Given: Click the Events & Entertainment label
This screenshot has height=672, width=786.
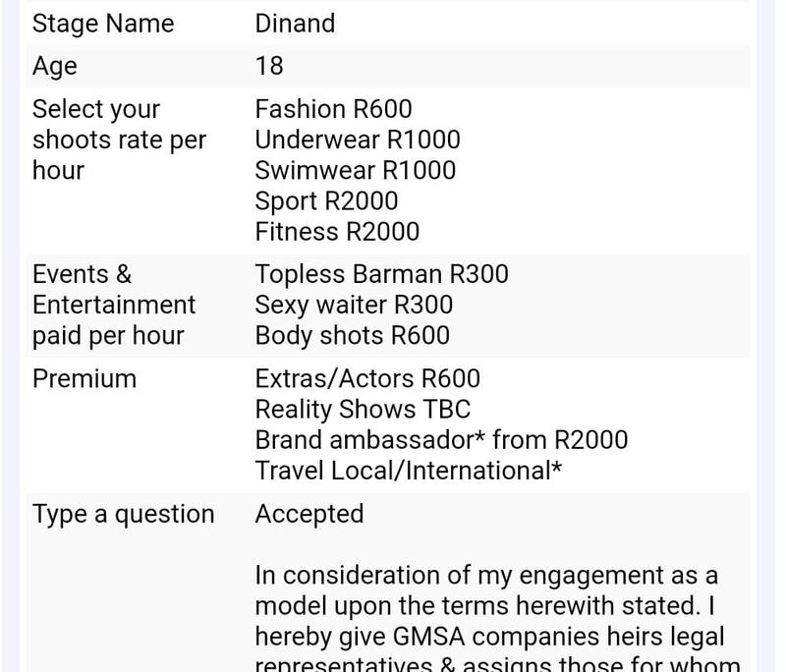Looking at the screenshot, I should point(114,306).
